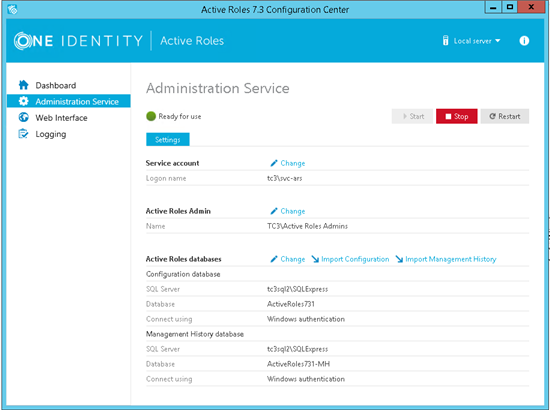Minimize the Configuration Center window
The height and width of the screenshot is (410, 550).
click(x=492, y=7)
